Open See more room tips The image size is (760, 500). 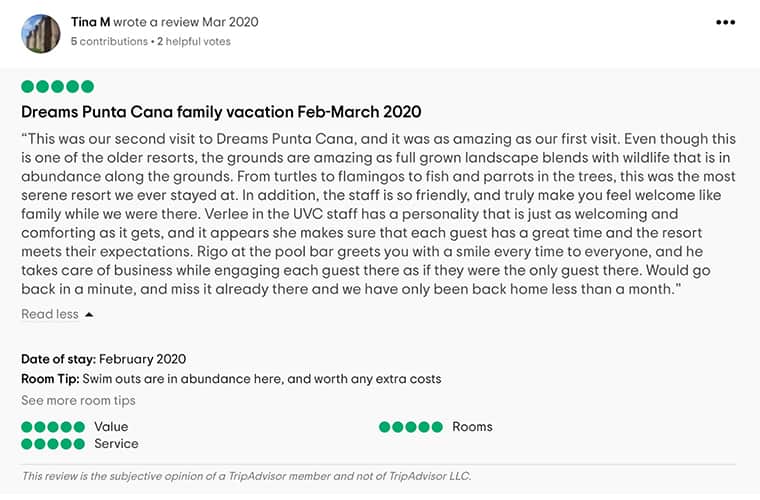[x=78, y=400]
